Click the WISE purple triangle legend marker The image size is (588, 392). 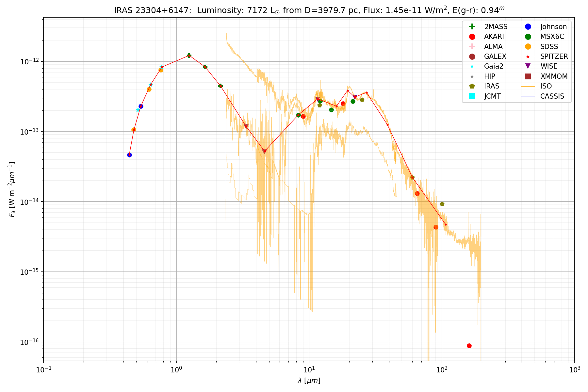528,66
